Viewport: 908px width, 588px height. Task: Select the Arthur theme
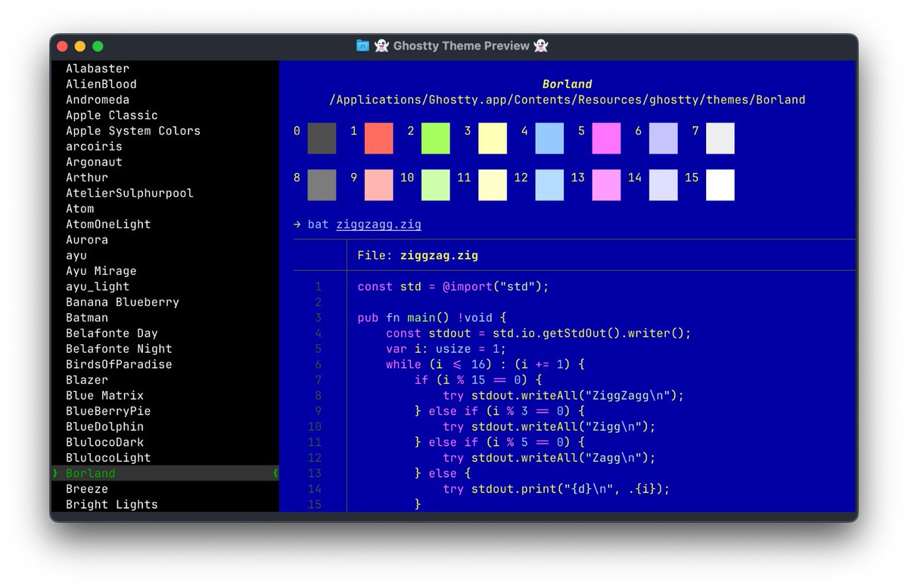87,178
